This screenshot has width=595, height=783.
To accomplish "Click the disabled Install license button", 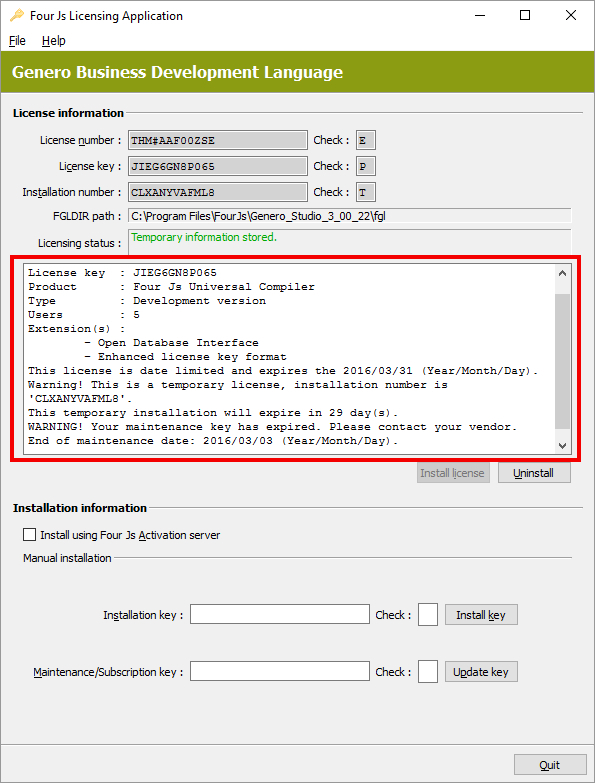I will (453, 473).
